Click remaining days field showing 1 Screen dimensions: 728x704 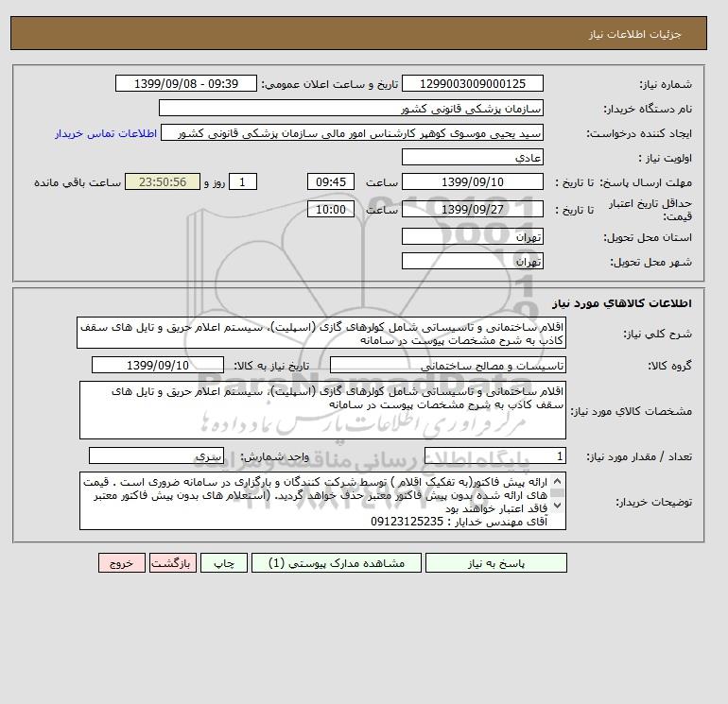pos(243,182)
